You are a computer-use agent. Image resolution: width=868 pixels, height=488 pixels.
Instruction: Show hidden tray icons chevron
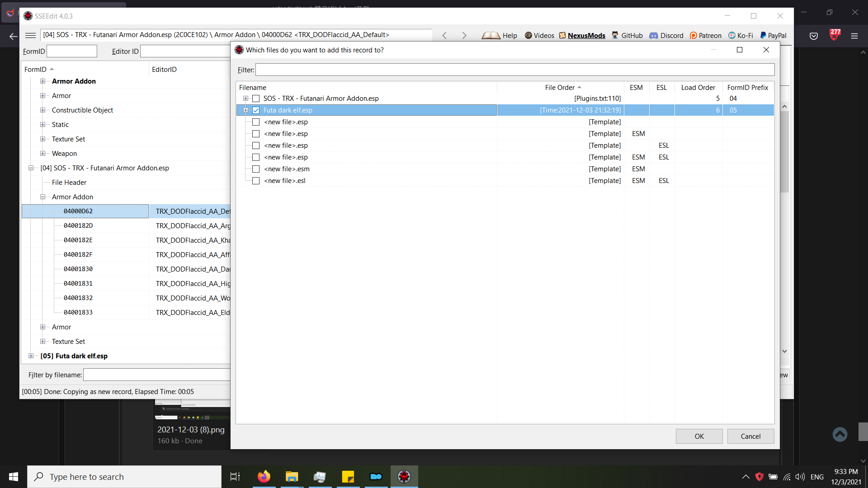pos(746,477)
